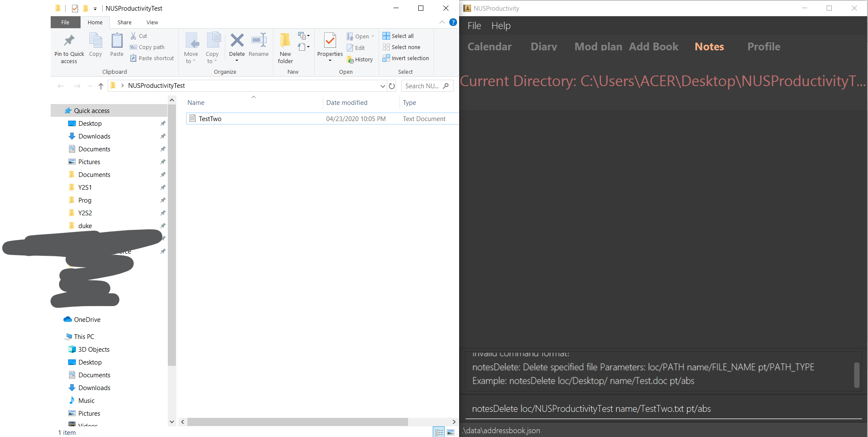The height and width of the screenshot is (437, 868).
Task: Open the NUSProductivity File menu
Action: 474,26
